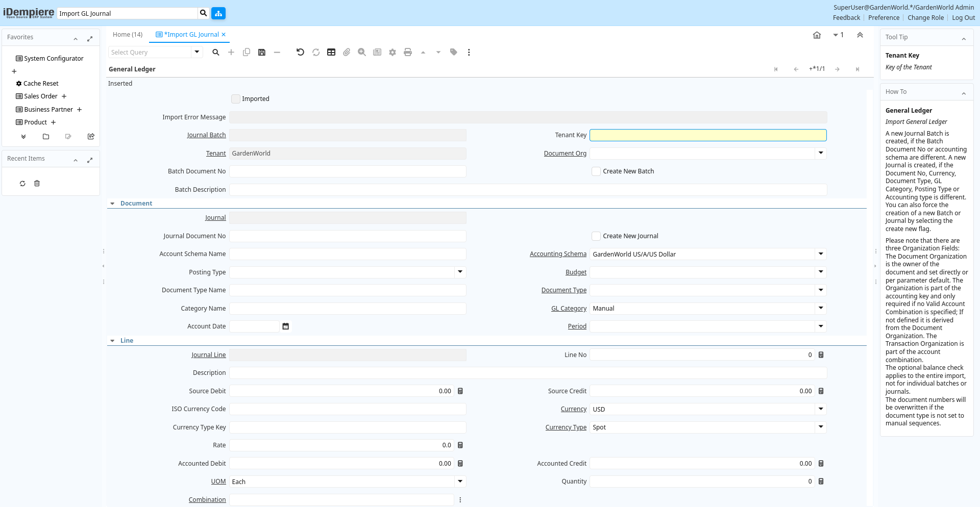The image size is (980, 507).
Task: Tick the Create New Journal checkbox
Action: click(x=596, y=236)
